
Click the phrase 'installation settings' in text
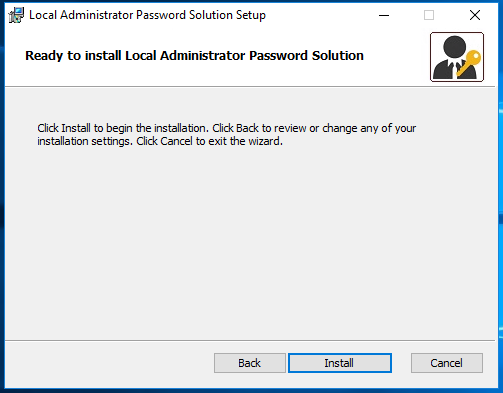[83, 141]
